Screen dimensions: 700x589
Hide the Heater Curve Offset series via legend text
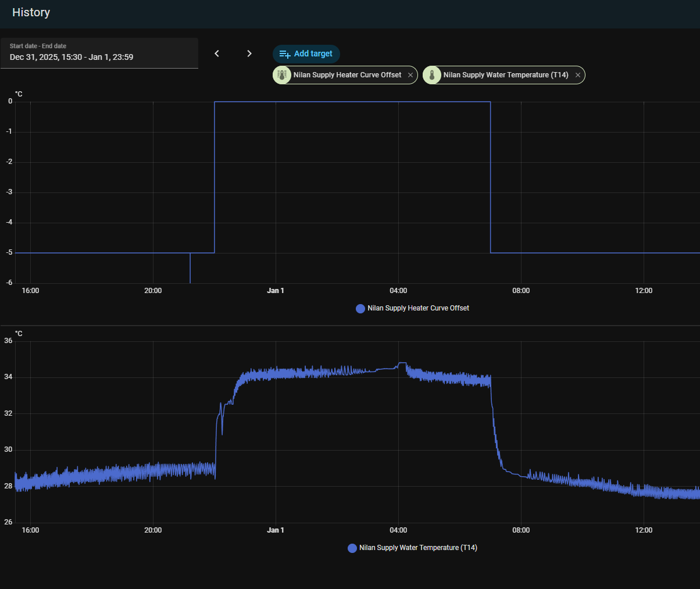418,308
